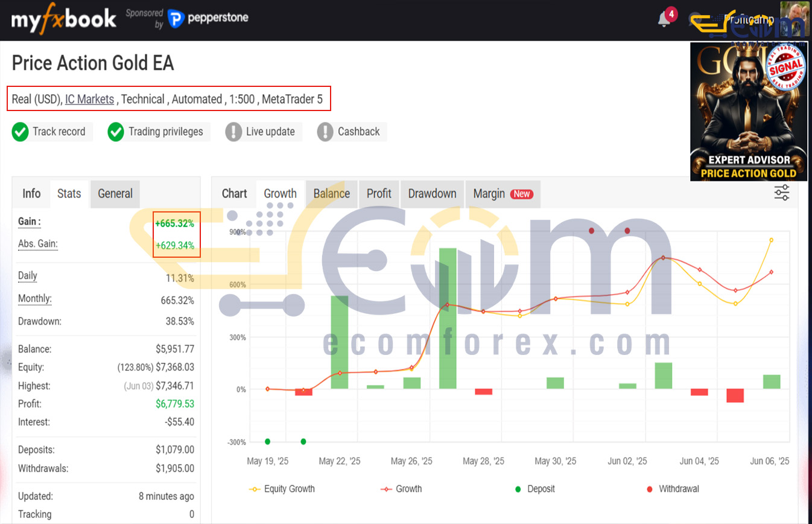The image size is (812, 524).
Task: Click the myfxbook logo
Action: click(63, 19)
